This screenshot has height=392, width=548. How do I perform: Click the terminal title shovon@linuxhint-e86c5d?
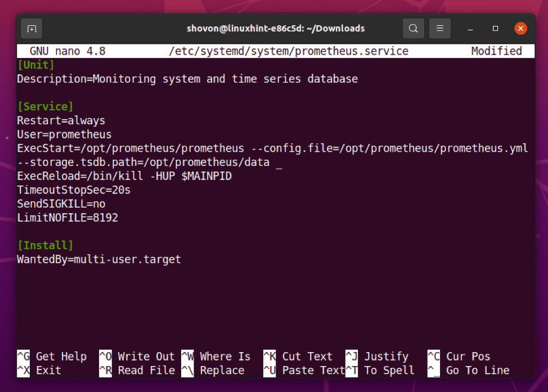[276, 29]
